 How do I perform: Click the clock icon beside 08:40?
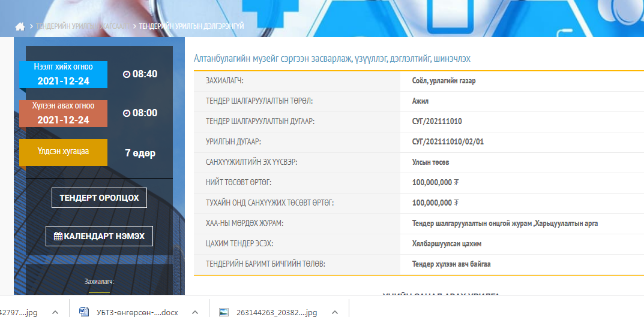(126, 74)
